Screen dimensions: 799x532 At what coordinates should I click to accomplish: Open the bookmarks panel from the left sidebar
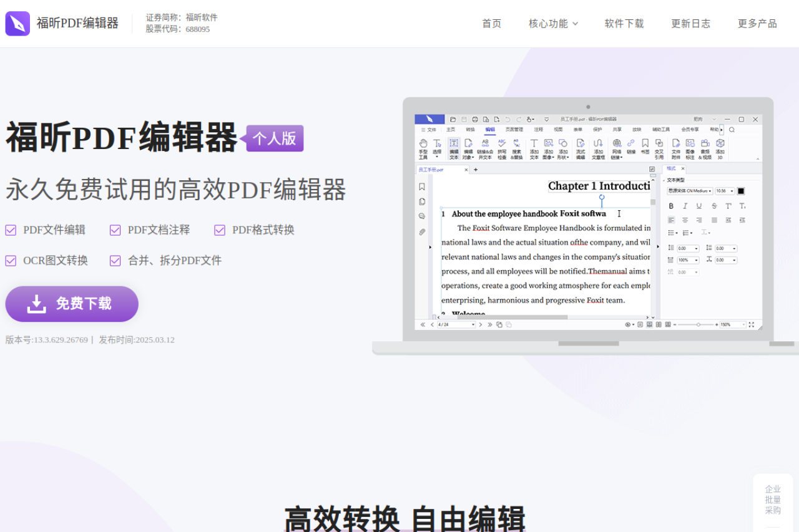[x=422, y=186]
